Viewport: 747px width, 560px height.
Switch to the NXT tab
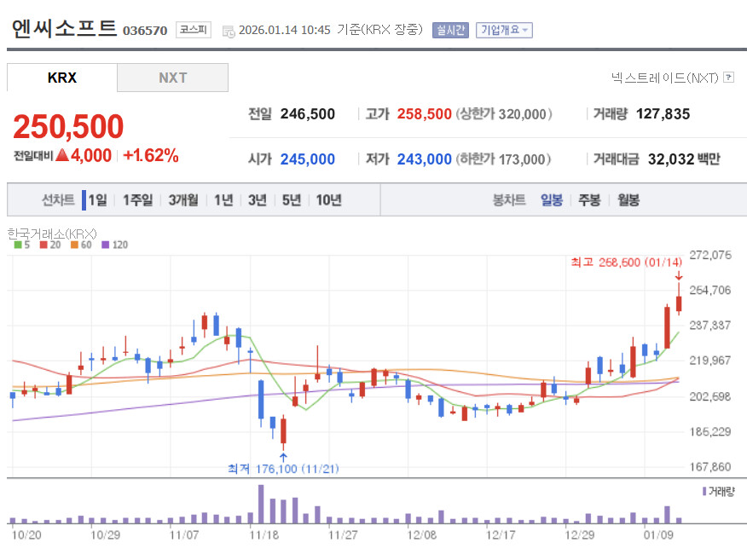172,78
